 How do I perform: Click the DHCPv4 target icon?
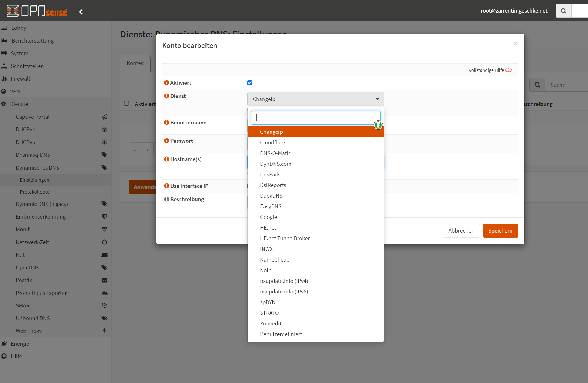(104, 129)
